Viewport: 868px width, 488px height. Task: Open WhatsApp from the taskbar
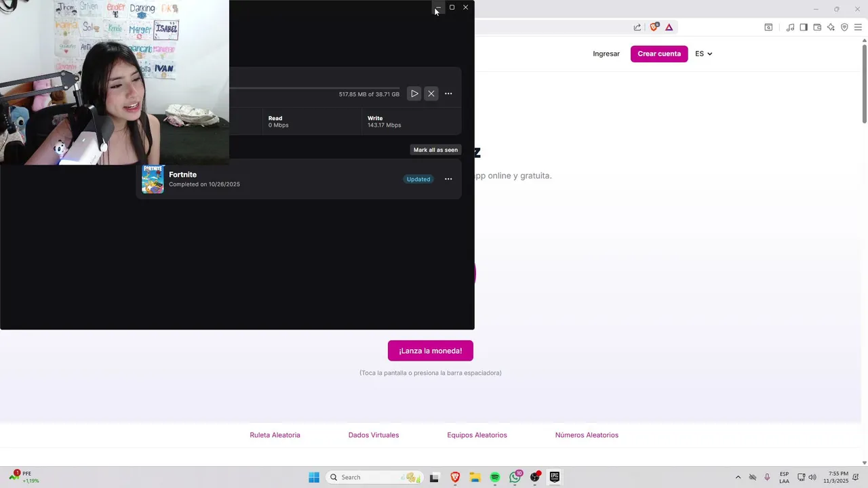(515, 477)
